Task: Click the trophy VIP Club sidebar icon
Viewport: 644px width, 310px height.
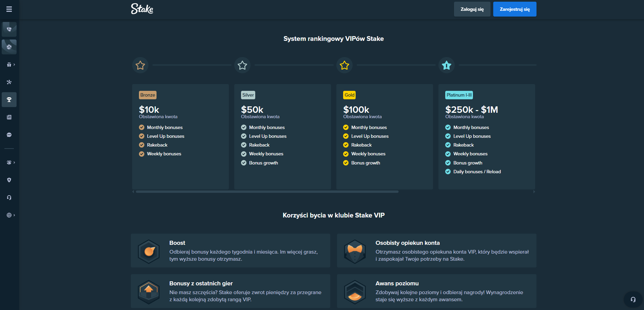Action: tap(9, 100)
